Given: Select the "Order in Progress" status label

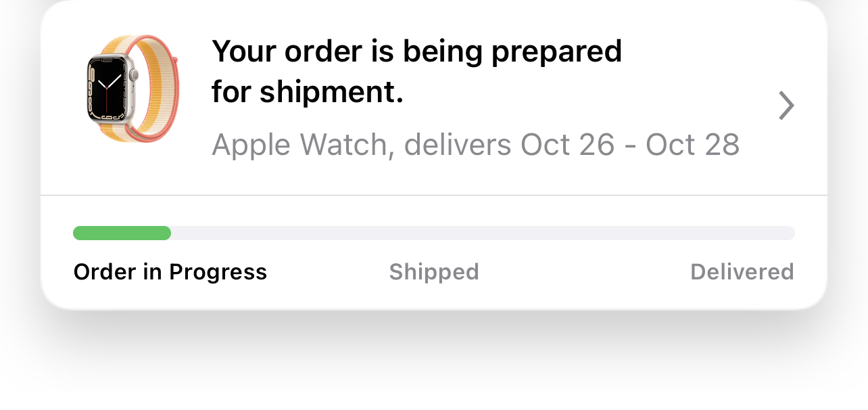Looking at the screenshot, I should tap(170, 272).
